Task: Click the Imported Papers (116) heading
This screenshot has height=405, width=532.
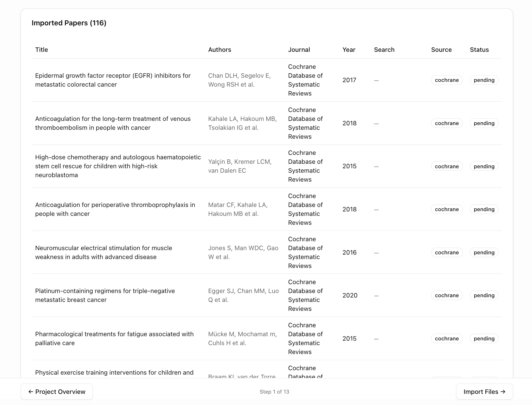Action: point(69,23)
